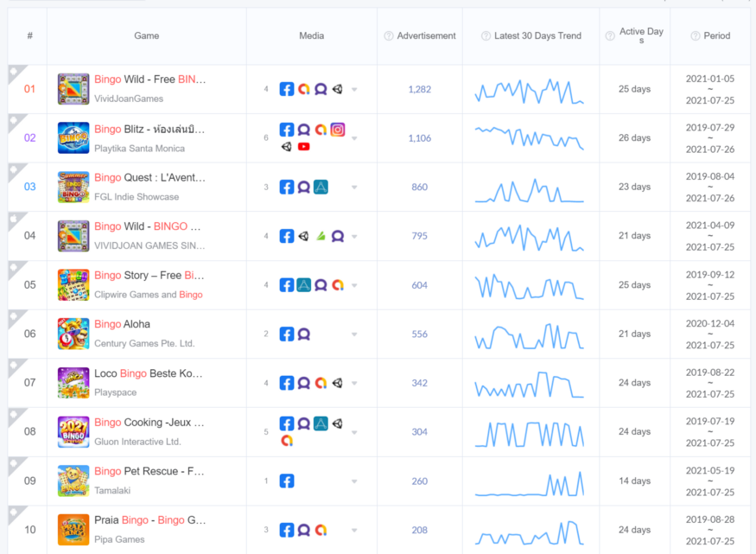Toggle corner bookmark tag on row 09
The height and width of the screenshot is (554, 756).
point(16,464)
